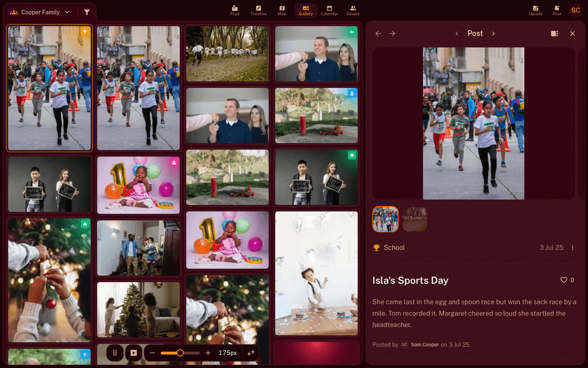Click the green home badge on Christmas ornament photo
The image size is (588, 368).
pyautogui.click(x=85, y=224)
